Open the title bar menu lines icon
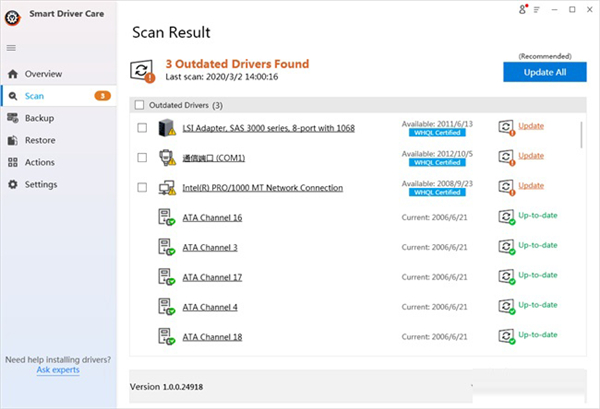The image size is (600, 409). click(536, 10)
